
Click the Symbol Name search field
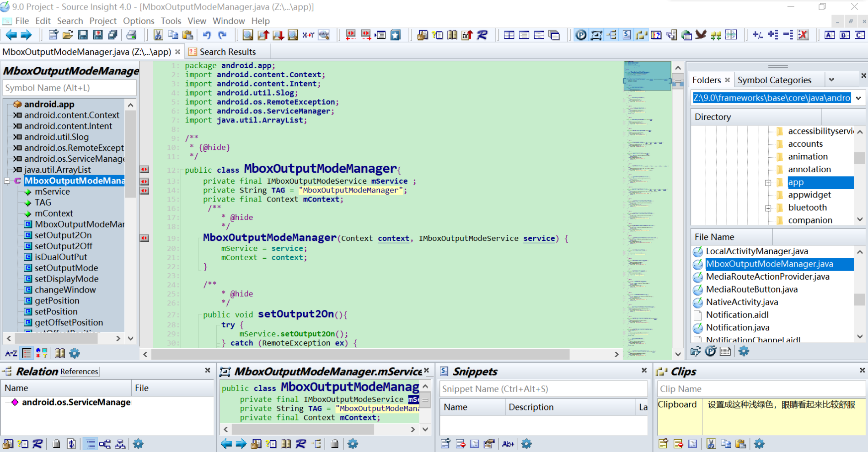70,88
